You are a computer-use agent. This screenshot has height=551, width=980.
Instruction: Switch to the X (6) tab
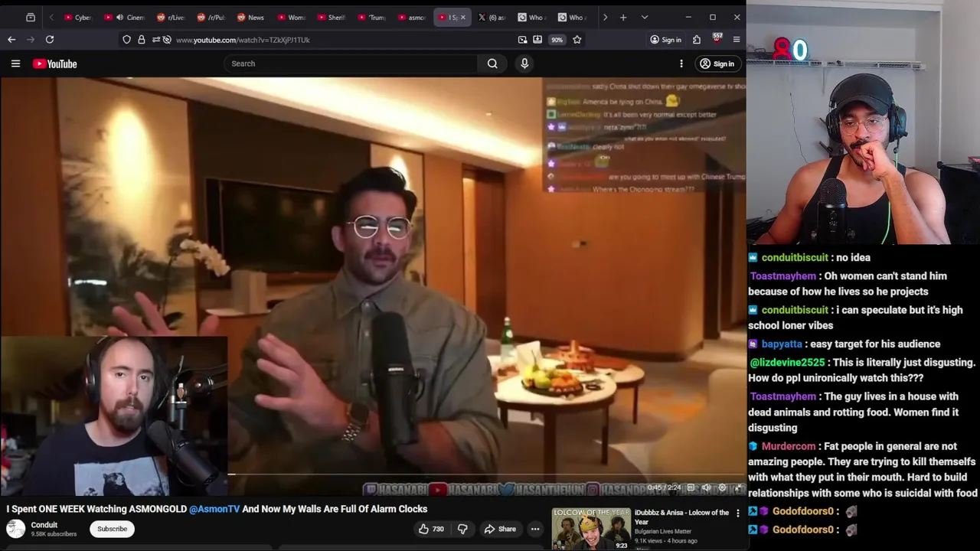pos(492,17)
